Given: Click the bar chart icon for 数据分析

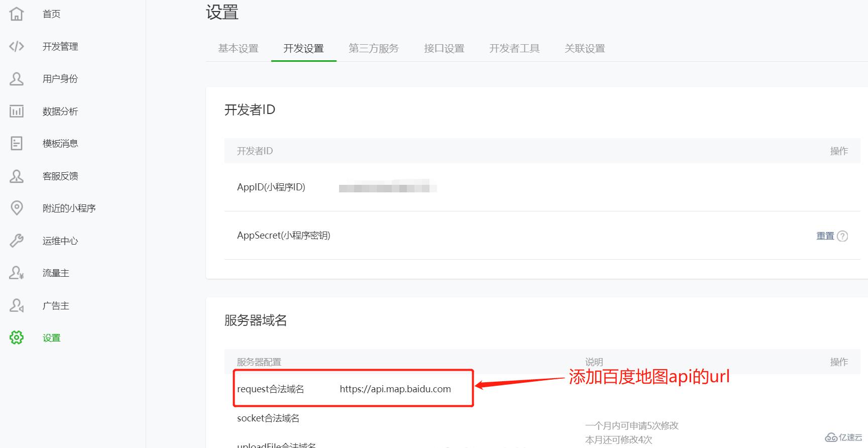Looking at the screenshot, I should pos(17,111).
